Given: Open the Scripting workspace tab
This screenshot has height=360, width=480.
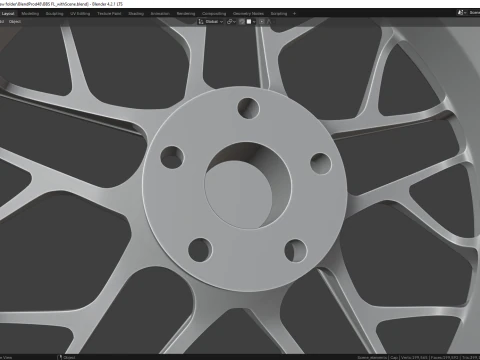Looking at the screenshot, I should [279, 14].
